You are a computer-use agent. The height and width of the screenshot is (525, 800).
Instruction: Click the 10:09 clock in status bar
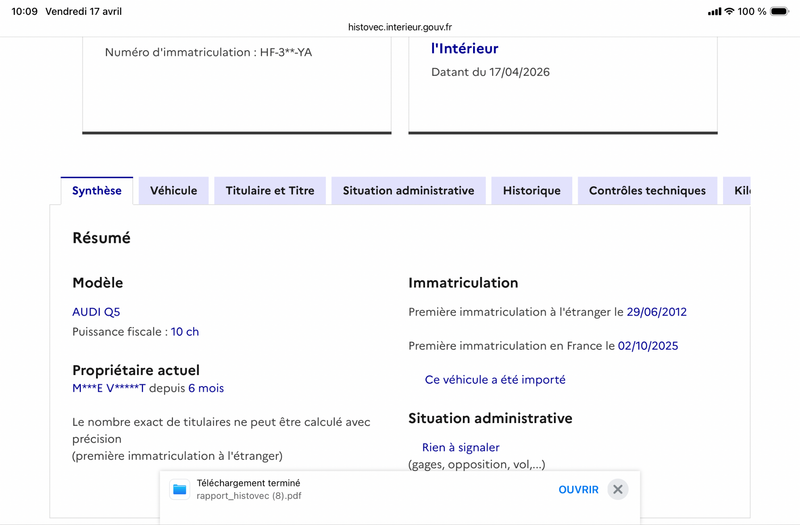(x=24, y=11)
